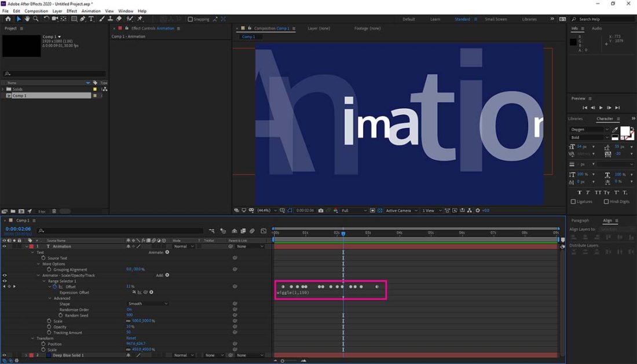The width and height of the screenshot is (637, 364).
Task: Toggle Frame Blending for the timeline
Action: point(243,231)
